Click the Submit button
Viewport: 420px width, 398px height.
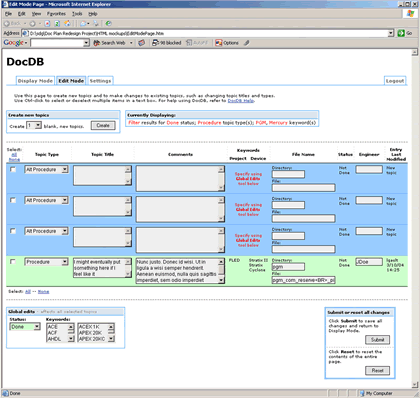coord(377,340)
